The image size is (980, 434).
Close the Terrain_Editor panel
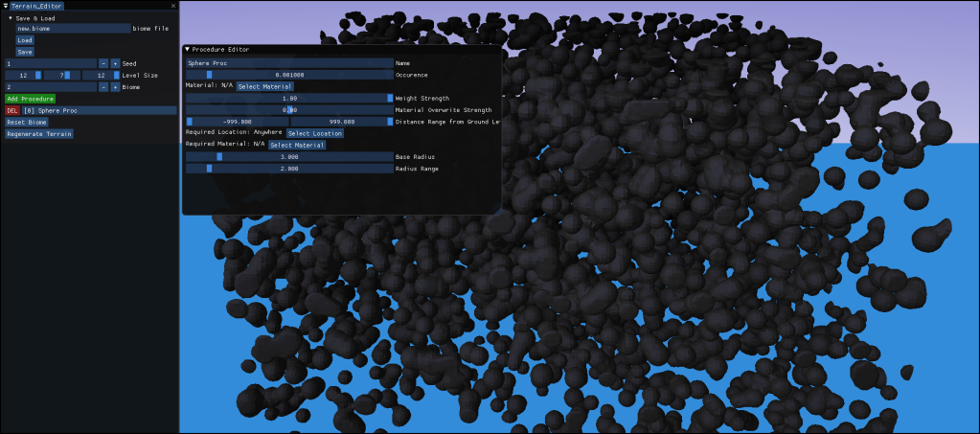172,6
